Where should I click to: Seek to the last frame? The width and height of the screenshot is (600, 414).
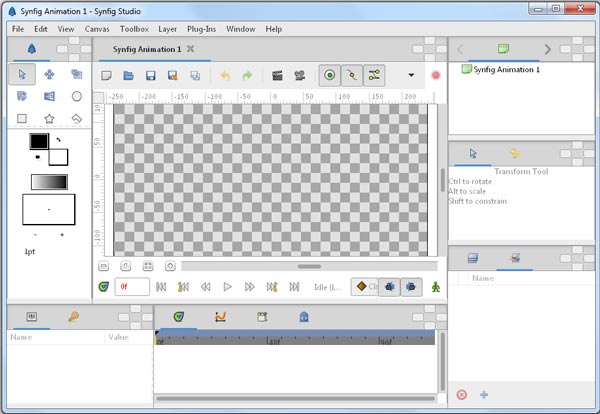pyautogui.click(x=294, y=287)
